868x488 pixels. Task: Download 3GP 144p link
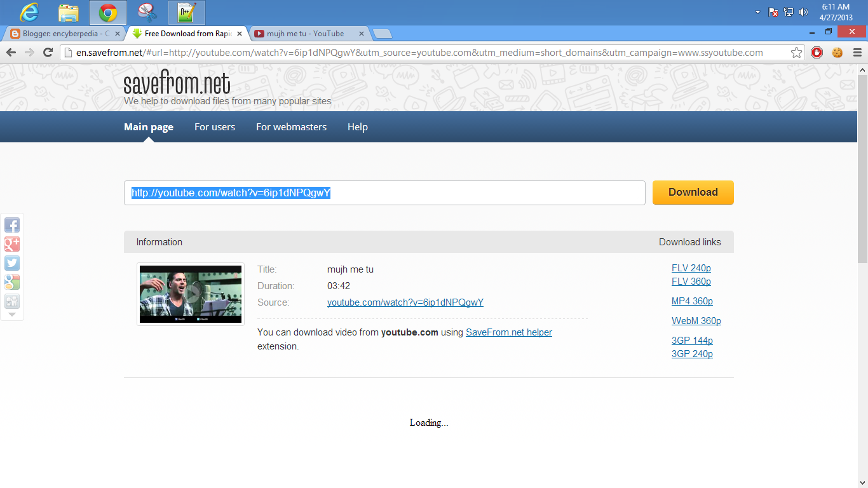(692, 341)
